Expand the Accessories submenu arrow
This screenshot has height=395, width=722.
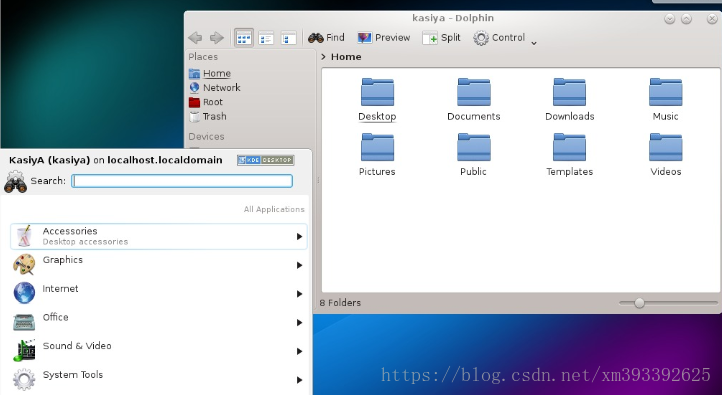[299, 237]
